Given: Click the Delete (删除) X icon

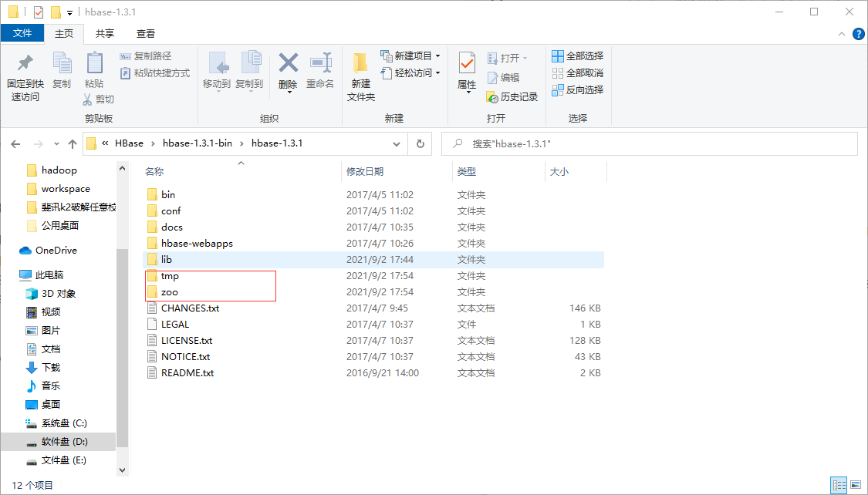Looking at the screenshot, I should tap(288, 62).
